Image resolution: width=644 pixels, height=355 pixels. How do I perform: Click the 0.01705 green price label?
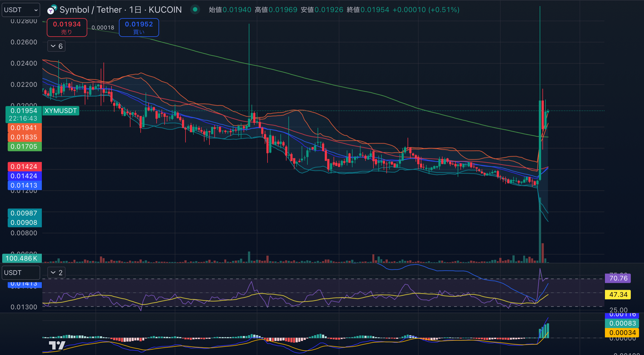point(24,146)
